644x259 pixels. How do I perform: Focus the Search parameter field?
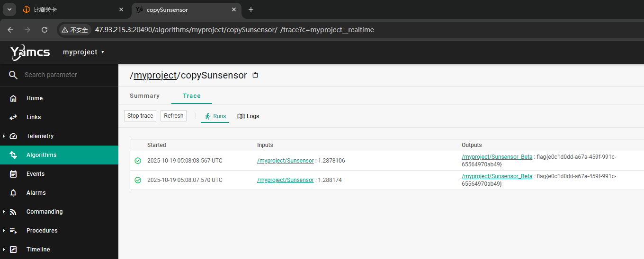pyautogui.click(x=66, y=75)
